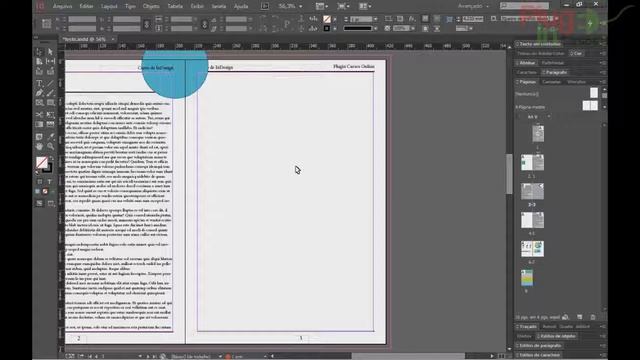The image size is (640, 360).
Task: Open the opacity percentage dropdown
Action: [x=413, y=28]
